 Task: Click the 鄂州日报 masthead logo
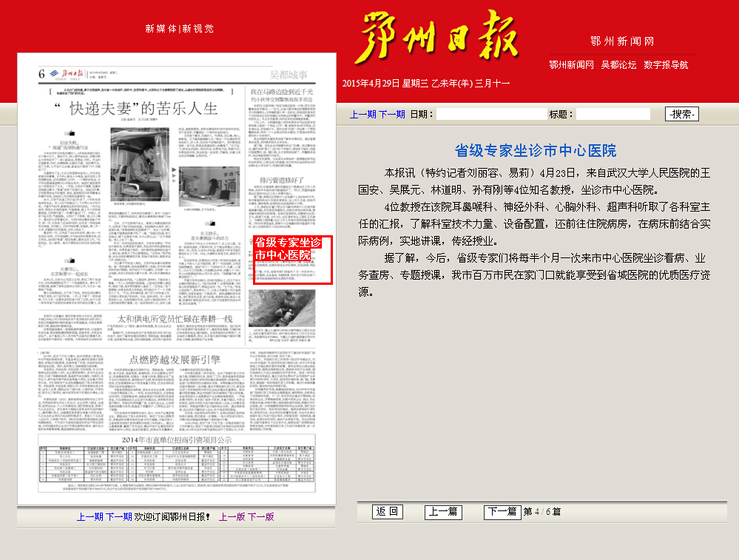pyautogui.click(x=437, y=37)
